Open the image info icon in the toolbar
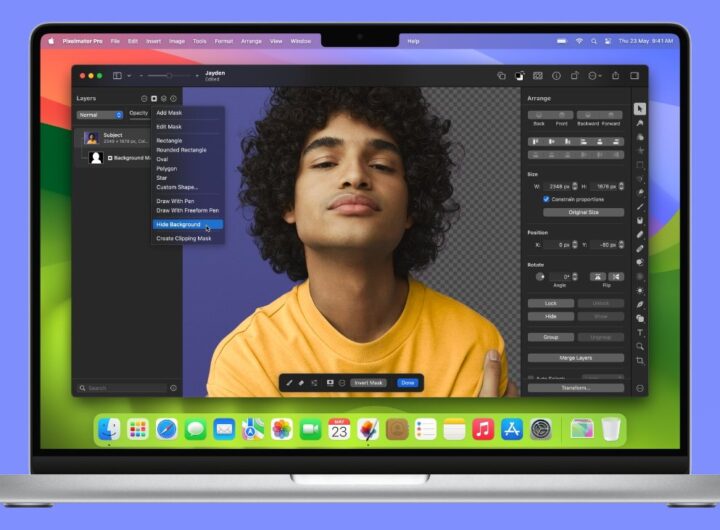Screen dimensions: 720x530 click(x=556, y=75)
